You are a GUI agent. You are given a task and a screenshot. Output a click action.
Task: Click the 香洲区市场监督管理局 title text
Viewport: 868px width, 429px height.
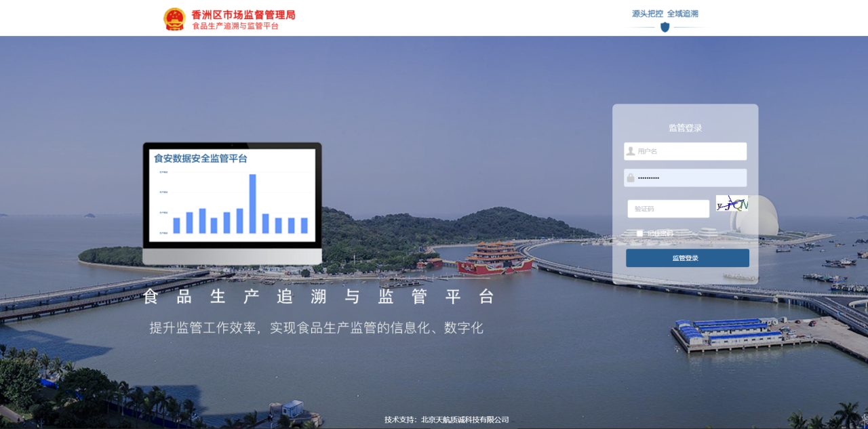point(243,14)
